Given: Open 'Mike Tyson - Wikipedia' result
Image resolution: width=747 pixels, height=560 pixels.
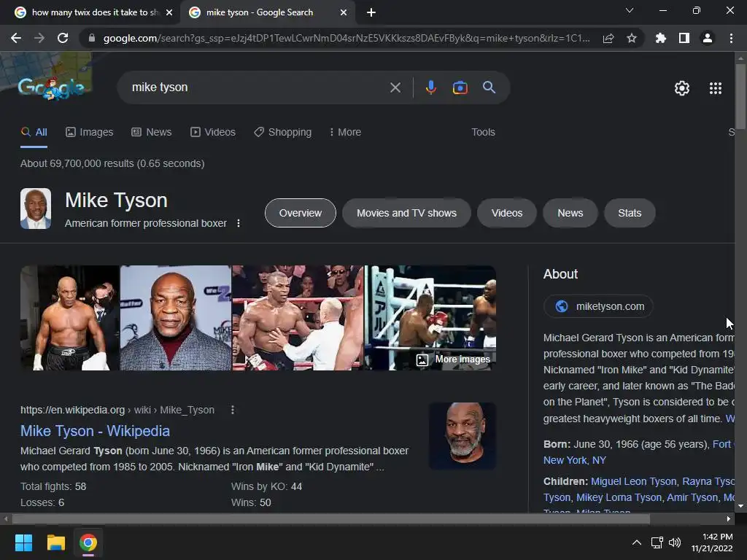Looking at the screenshot, I should pyautogui.click(x=95, y=431).
